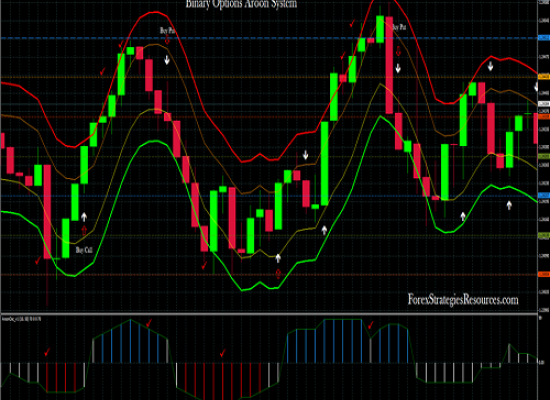Click red check mark beside the largest red candle
Image resolution: width=550 pixels, height=400 pixels.
[38, 260]
